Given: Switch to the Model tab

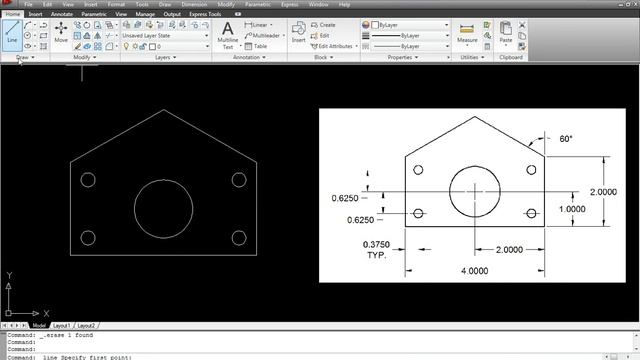Looking at the screenshot, I should tap(39, 326).
